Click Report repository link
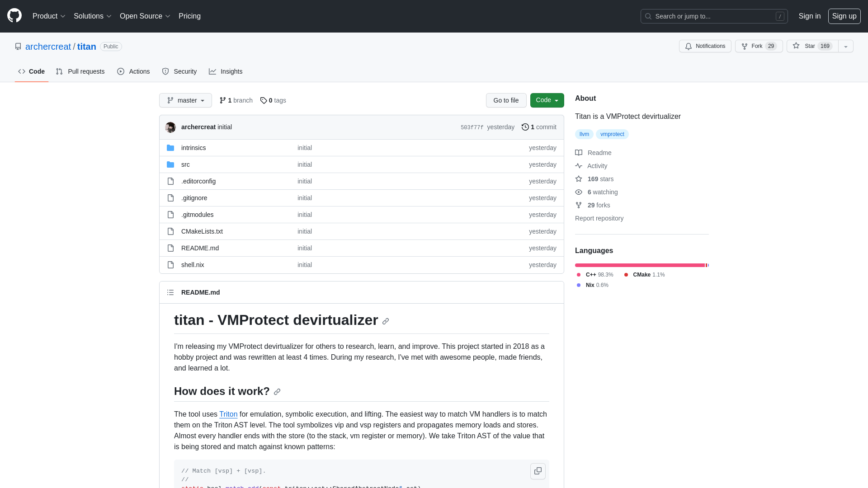This screenshot has height=488, width=868. (599, 218)
